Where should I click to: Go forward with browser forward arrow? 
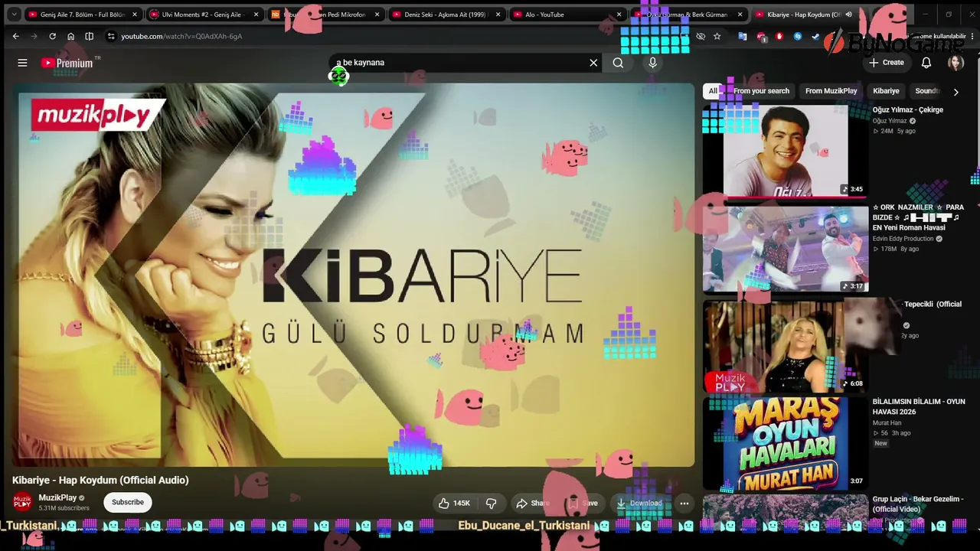pos(34,36)
